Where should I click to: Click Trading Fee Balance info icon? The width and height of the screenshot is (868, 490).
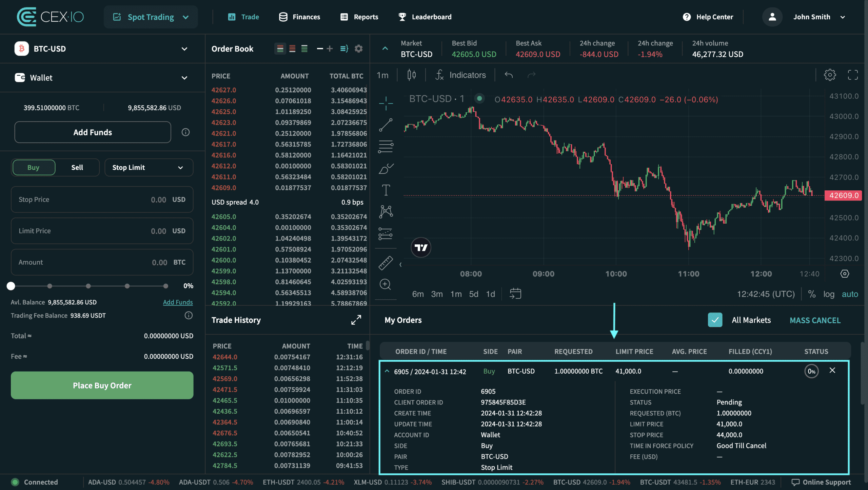point(189,315)
